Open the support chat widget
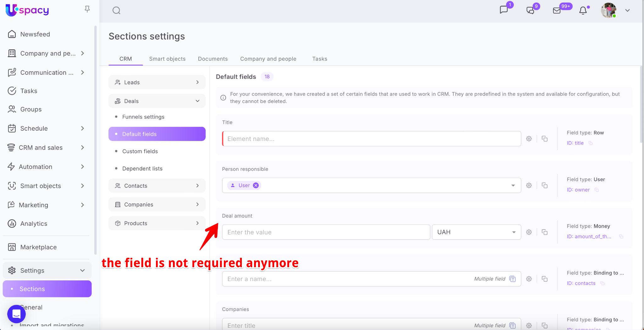This screenshot has height=330, width=644. click(16, 314)
